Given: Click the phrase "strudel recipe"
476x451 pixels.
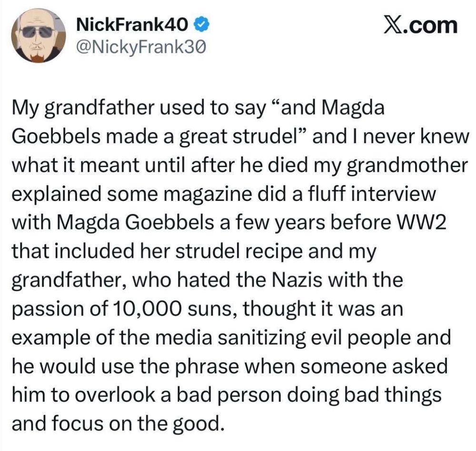Looking at the screenshot, I should [239, 252].
